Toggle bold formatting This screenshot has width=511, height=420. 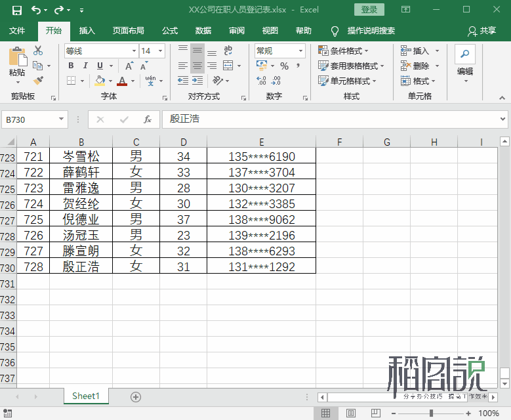point(71,66)
